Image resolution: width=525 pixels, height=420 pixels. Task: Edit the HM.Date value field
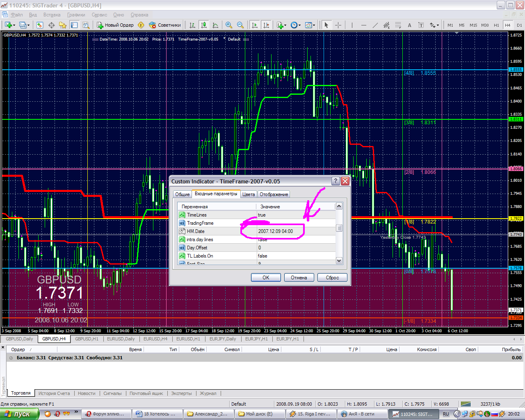(296, 231)
